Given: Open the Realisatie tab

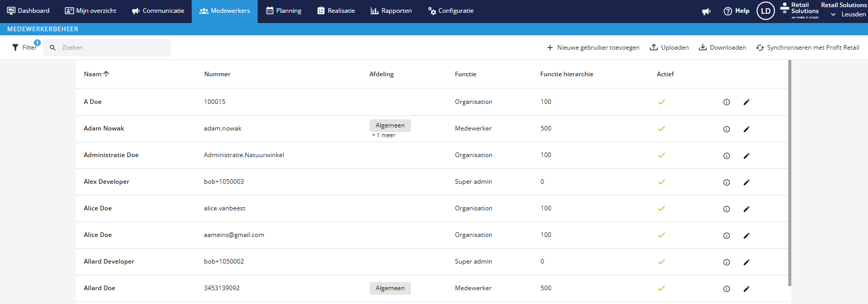Looking at the screenshot, I should pos(336,11).
